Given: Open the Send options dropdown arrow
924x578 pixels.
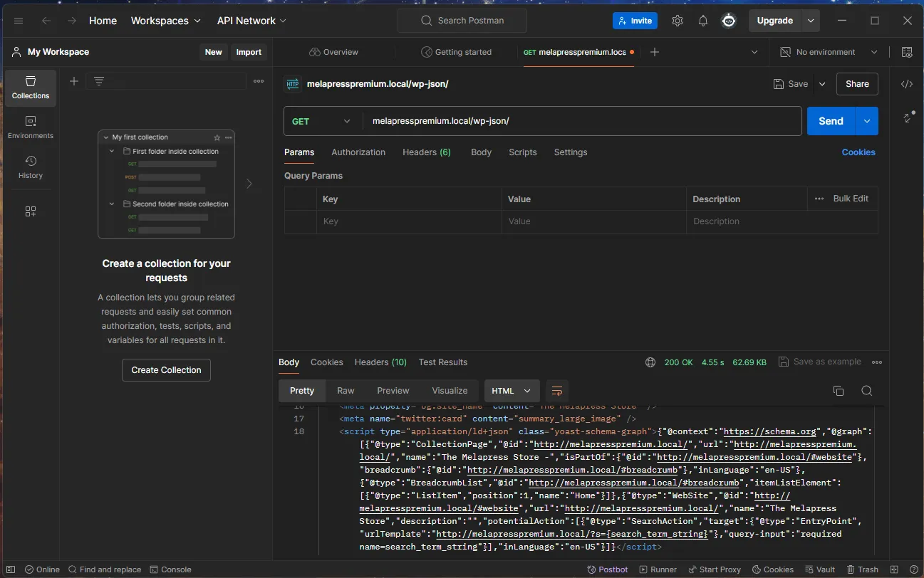Looking at the screenshot, I should pos(867,121).
